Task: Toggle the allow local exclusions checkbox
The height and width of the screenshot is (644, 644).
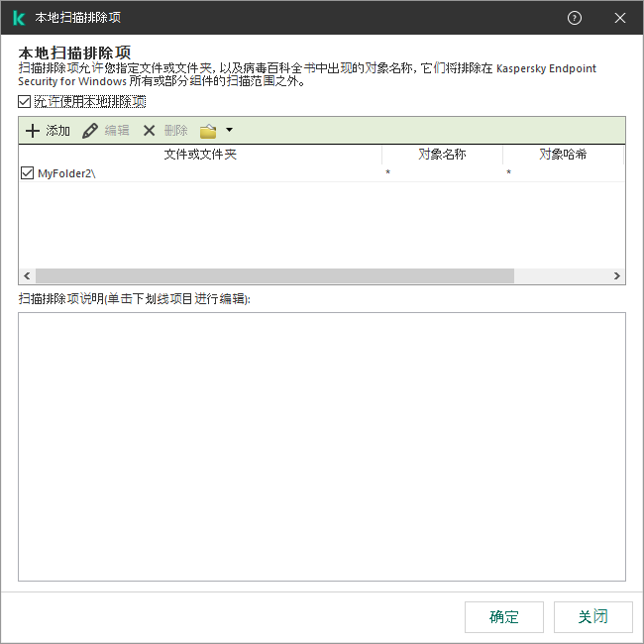Action: 24,101
